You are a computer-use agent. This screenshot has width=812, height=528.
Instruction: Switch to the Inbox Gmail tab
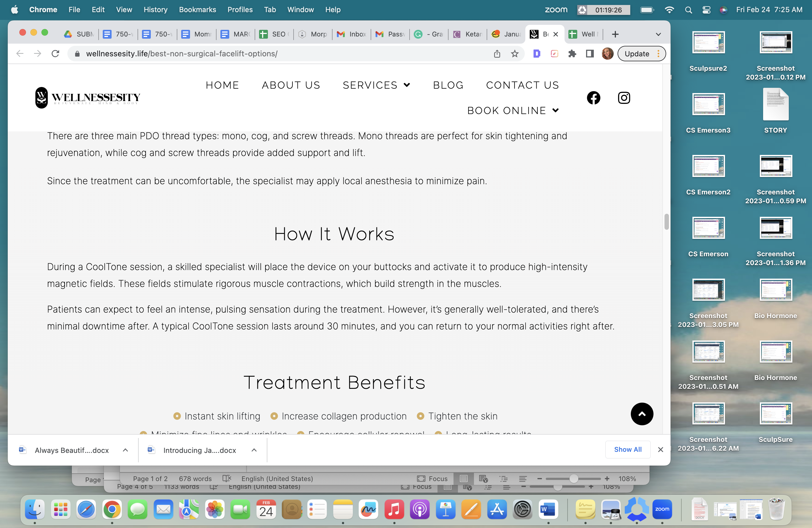tap(351, 34)
